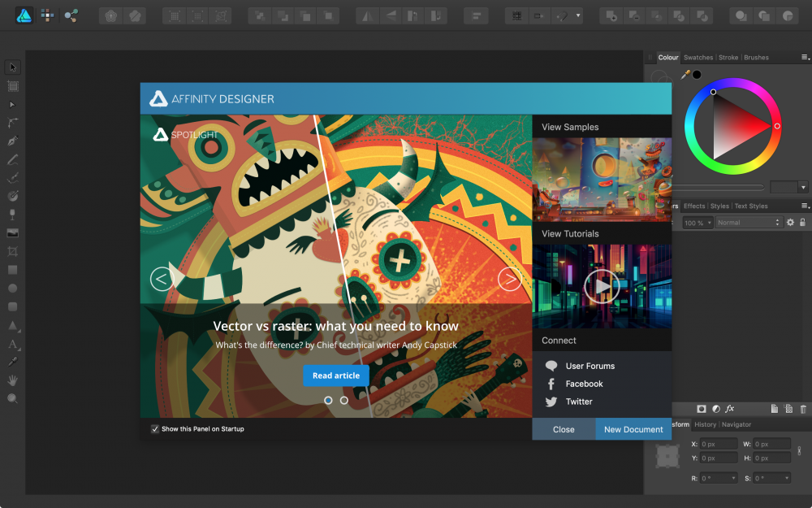This screenshot has height=508, width=812.
Task: Click the Read article button
Action: [x=336, y=376]
